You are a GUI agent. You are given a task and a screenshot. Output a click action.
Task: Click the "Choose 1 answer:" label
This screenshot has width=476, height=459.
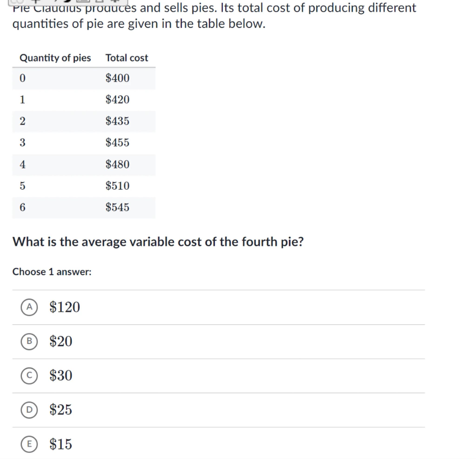coord(52,272)
